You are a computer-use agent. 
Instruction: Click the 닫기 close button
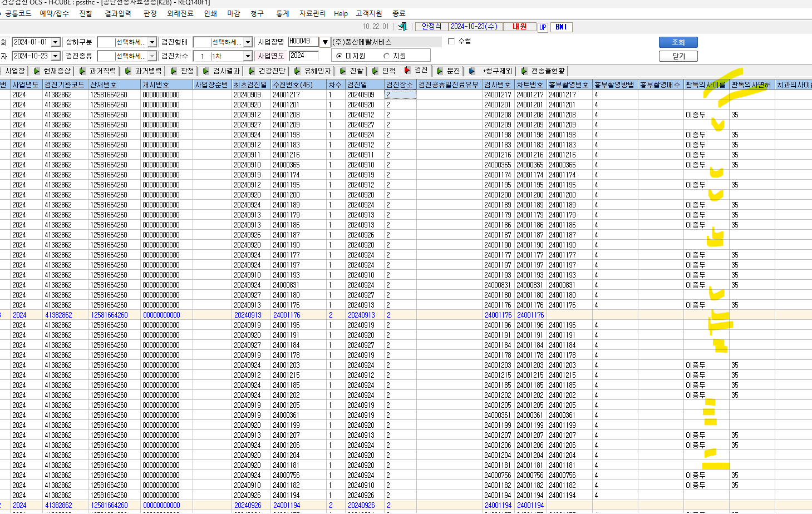(678, 56)
